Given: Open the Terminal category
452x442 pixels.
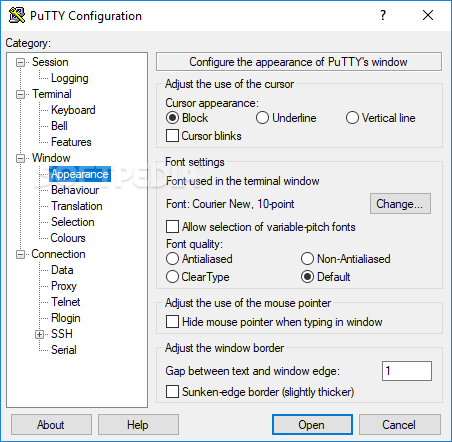Looking at the screenshot, I should click(x=52, y=94).
